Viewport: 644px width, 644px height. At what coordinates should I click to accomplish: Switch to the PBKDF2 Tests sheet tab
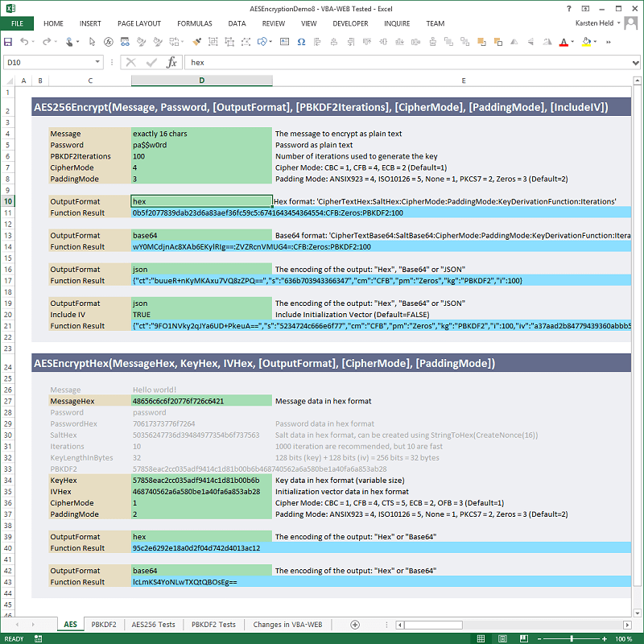(213, 624)
